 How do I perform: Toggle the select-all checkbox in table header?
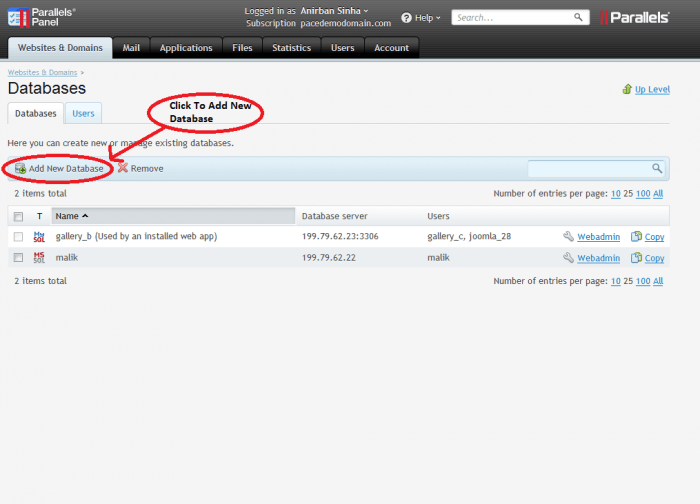18,216
